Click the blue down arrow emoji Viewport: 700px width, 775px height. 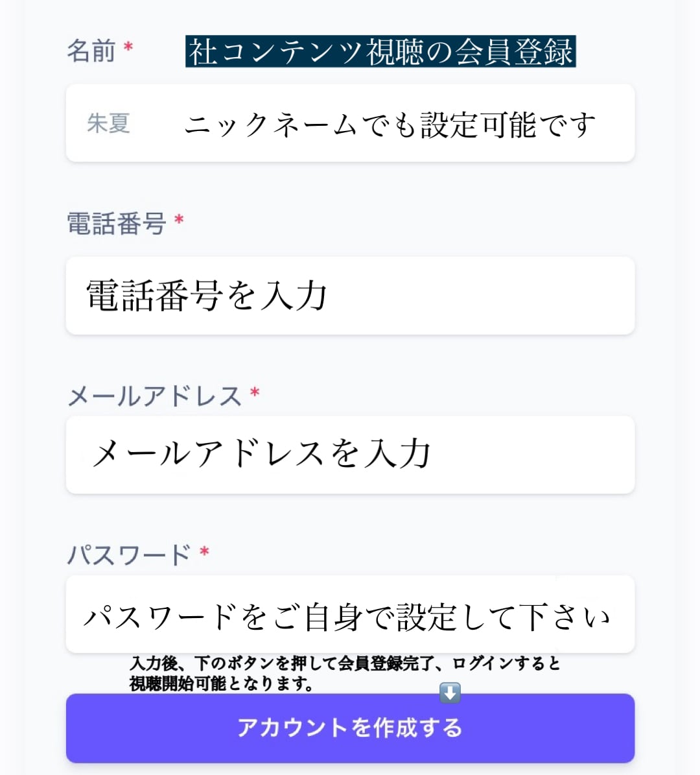(450, 693)
